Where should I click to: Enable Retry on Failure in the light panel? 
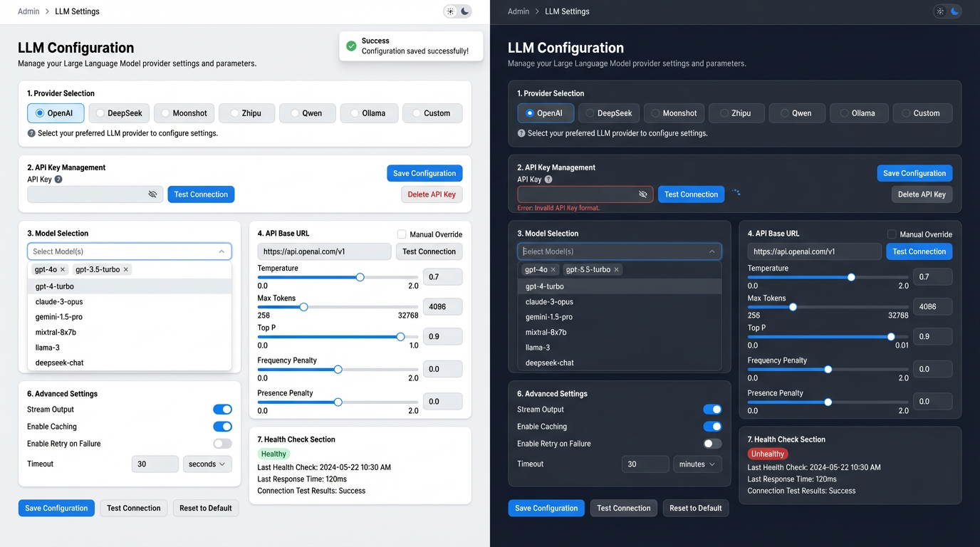coord(222,444)
